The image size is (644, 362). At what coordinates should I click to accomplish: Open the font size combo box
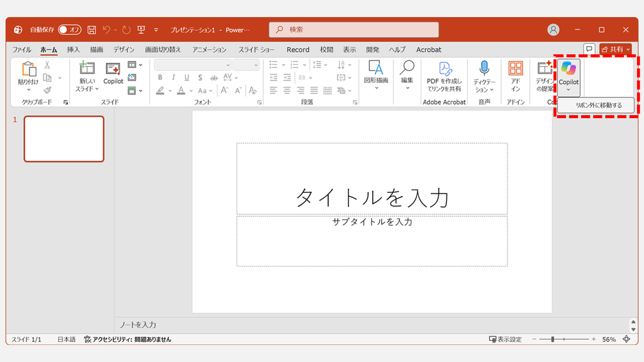[246, 65]
